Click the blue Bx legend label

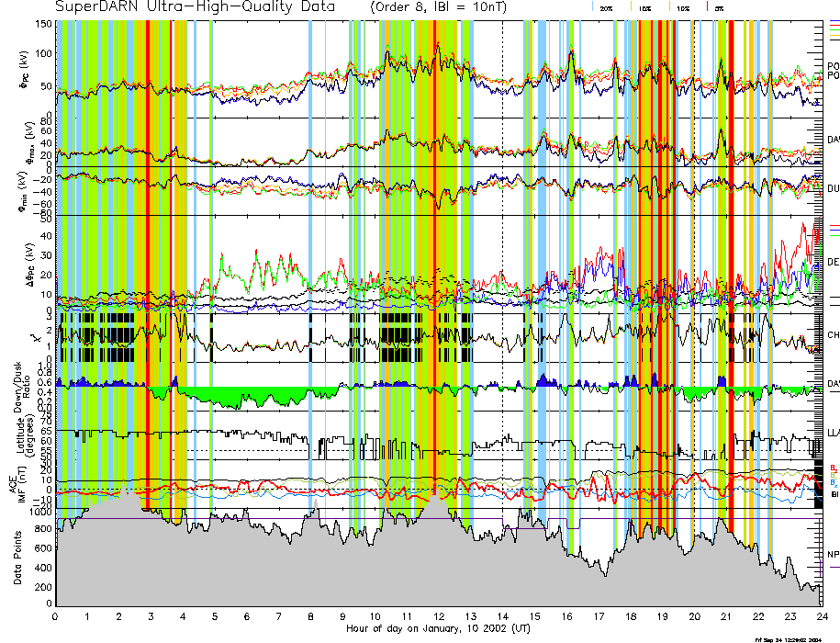[x=833, y=483]
